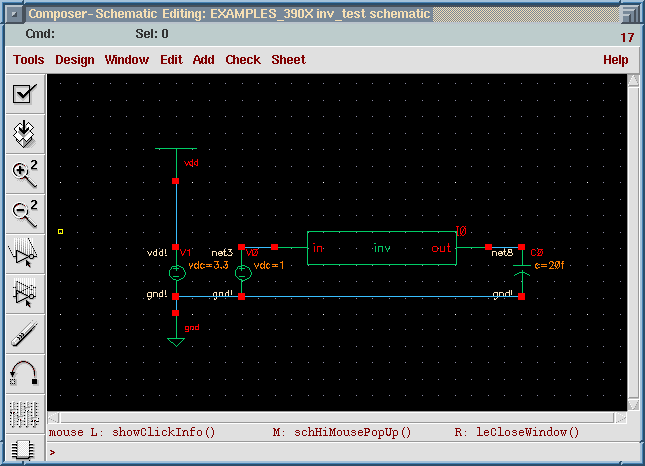This screenshot has width=645, height=466.
Task: Click the C0 capacitor symbol
Action: click(x=522, y=270)
